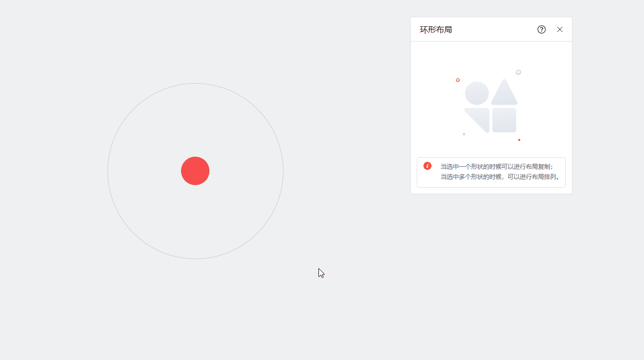Click the gray circle shape in the illustration
644x360 pixels.
pos(477,93)
